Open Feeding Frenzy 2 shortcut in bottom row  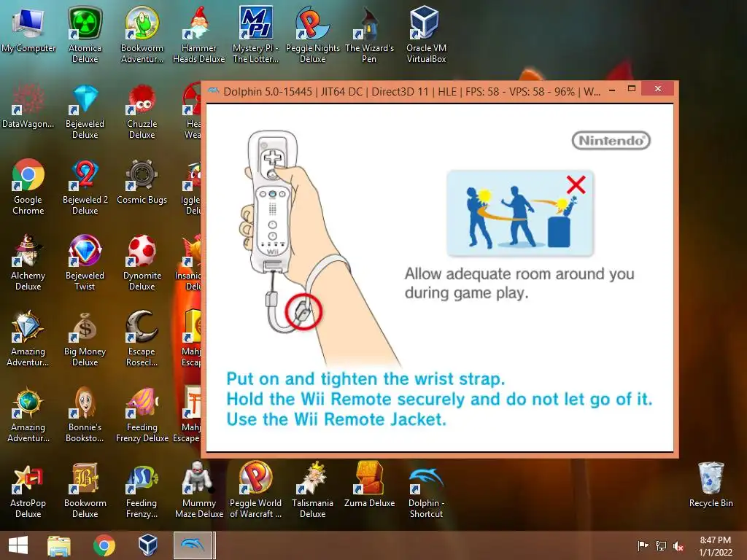tap(142, 490)
